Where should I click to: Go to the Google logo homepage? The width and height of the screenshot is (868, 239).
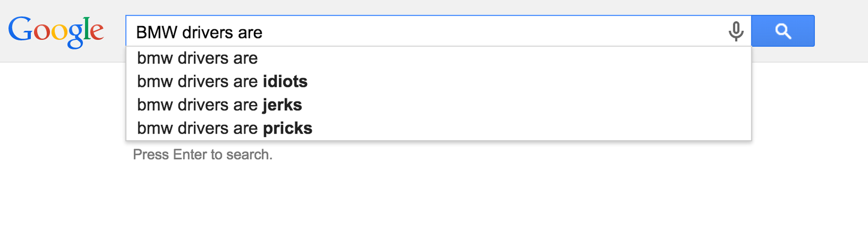tap(56, 32)
